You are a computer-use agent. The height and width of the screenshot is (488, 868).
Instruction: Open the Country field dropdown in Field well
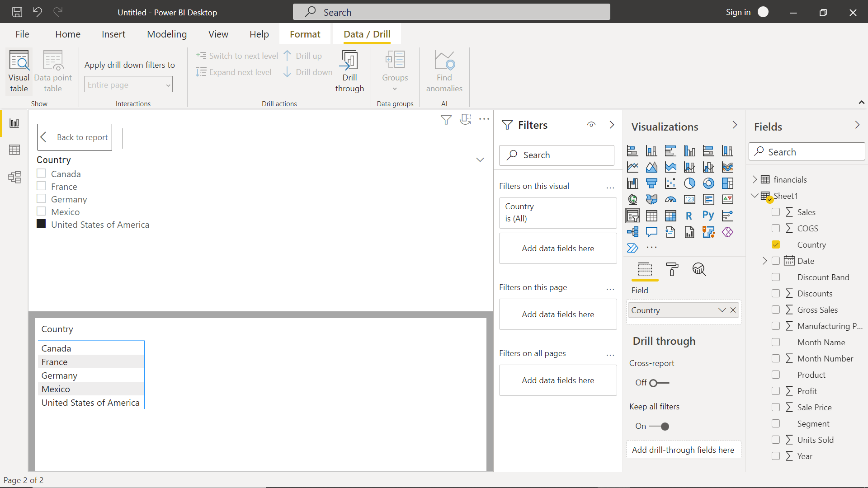click(x=722, y=310)
